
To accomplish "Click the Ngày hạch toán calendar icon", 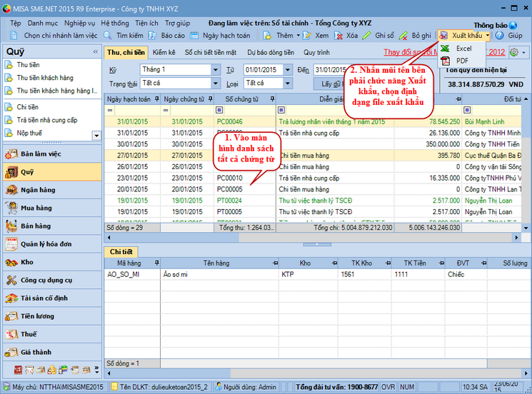I will [194, 35].
